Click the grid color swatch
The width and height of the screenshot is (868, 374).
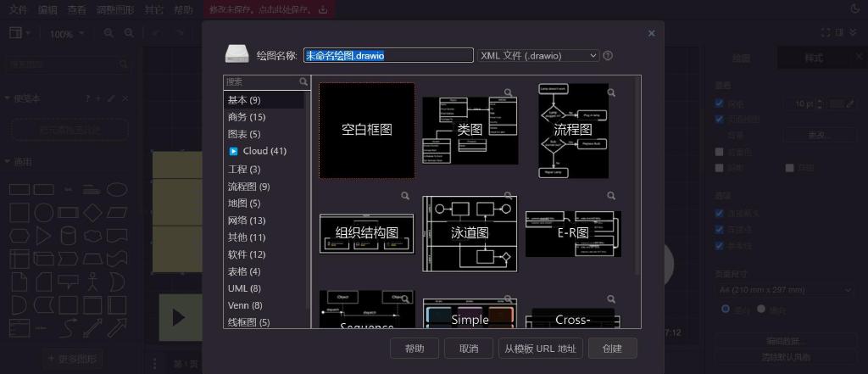837,103
